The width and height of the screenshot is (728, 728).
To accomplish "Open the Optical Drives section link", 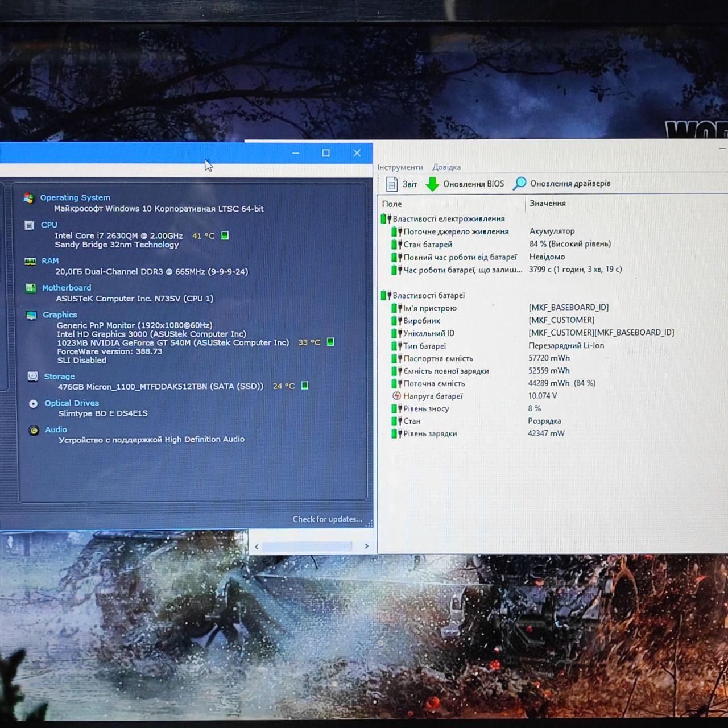I will coord(72,403).
